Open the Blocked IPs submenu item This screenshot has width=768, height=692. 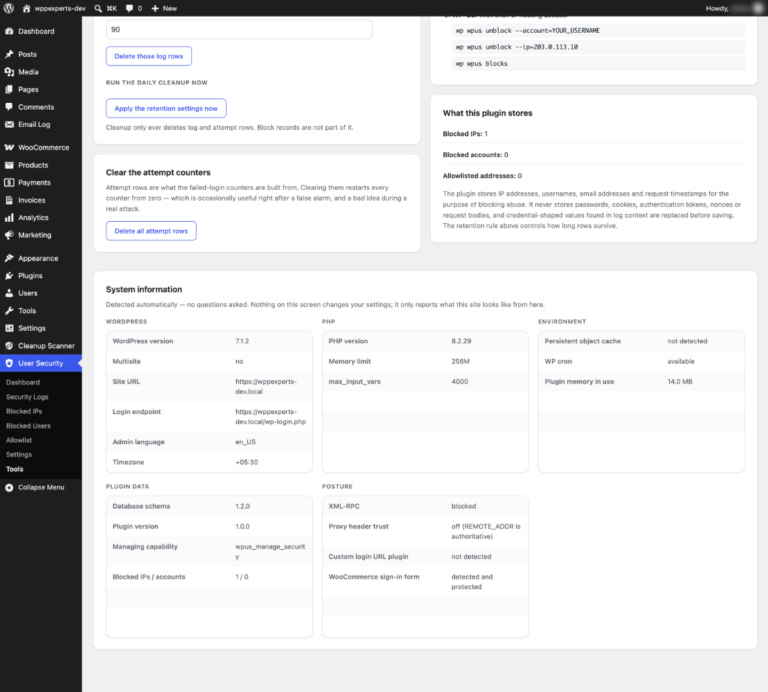[x=24, y=411]
